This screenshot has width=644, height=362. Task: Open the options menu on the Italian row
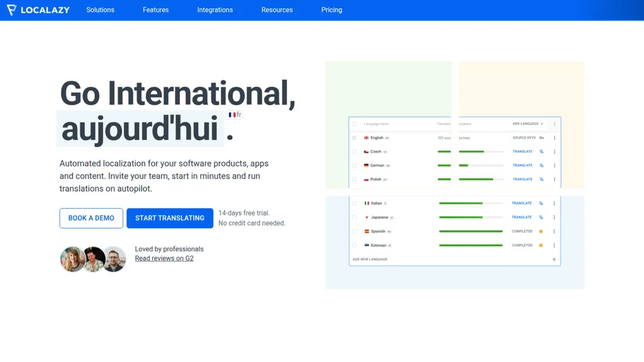point(554,203)
